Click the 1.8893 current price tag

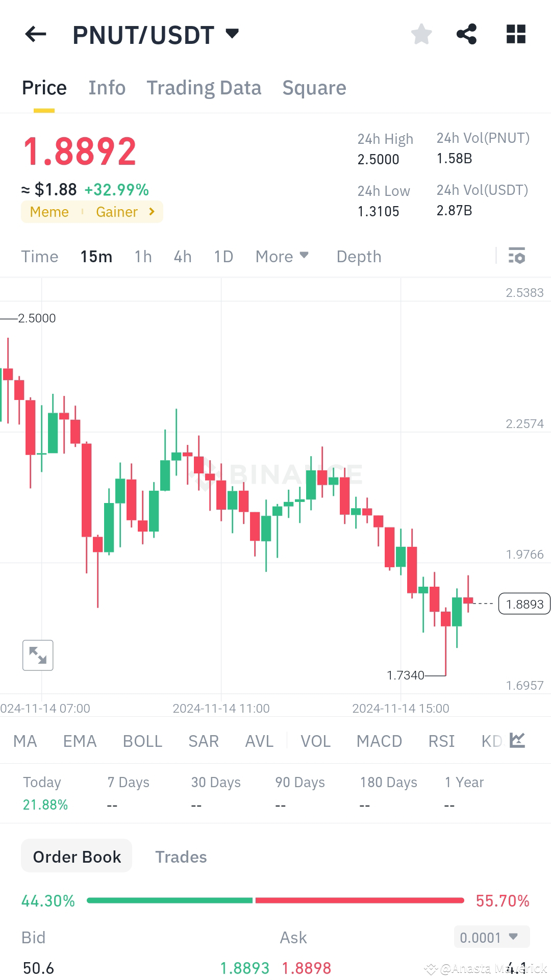524,604
